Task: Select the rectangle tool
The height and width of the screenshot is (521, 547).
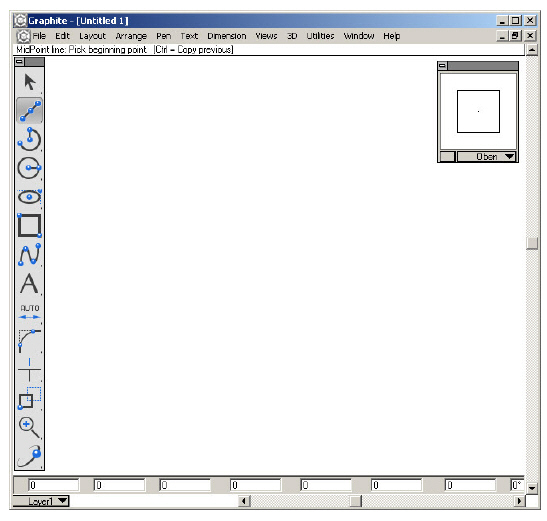Action: pyautogui.click(x=30, y=225)
